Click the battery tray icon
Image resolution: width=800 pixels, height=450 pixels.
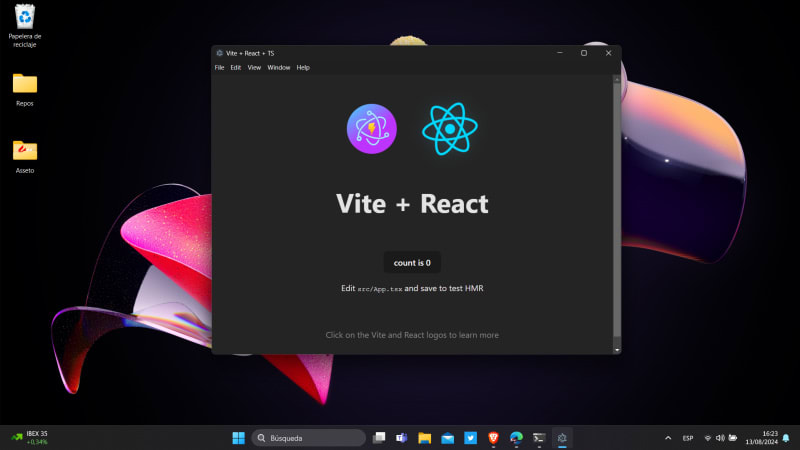[733, 438]
